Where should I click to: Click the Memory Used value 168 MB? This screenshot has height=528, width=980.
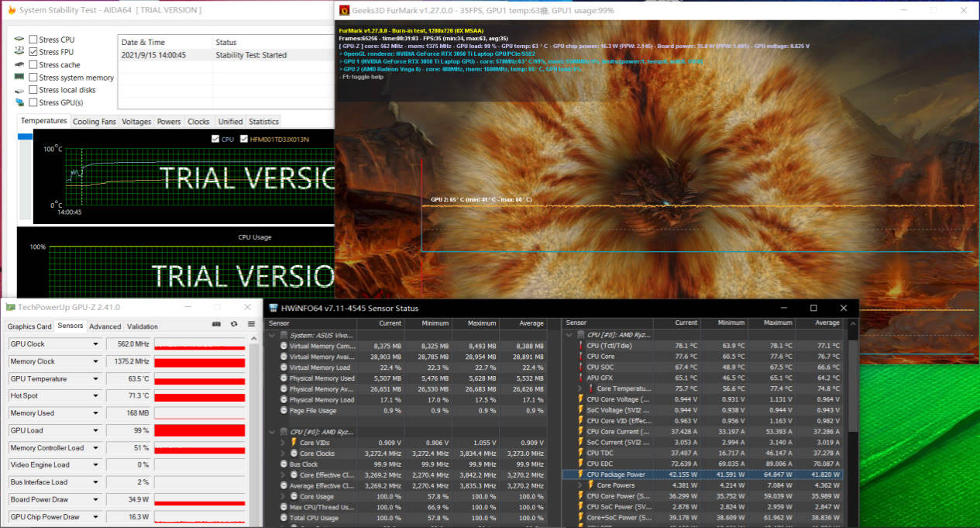(129, 413)
